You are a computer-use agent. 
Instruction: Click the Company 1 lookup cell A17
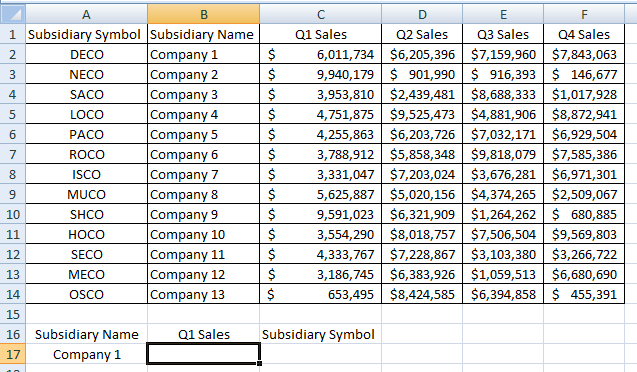click(87, 354)
